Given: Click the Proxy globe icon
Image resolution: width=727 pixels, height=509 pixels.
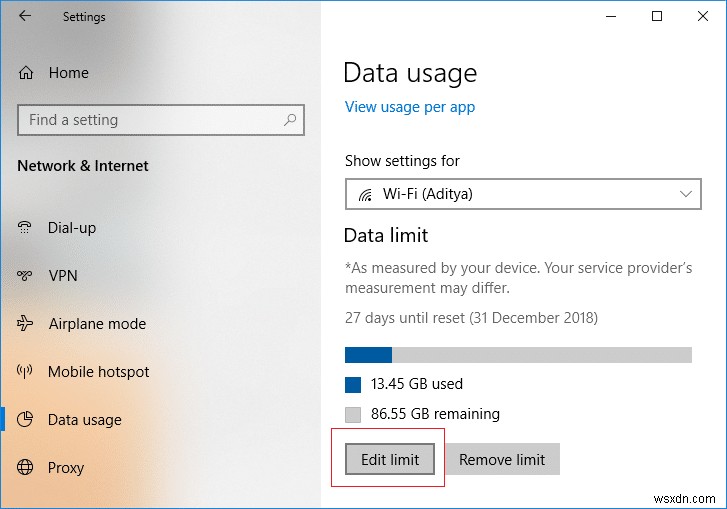Looking at the screenshot, I should click(26, 468).
